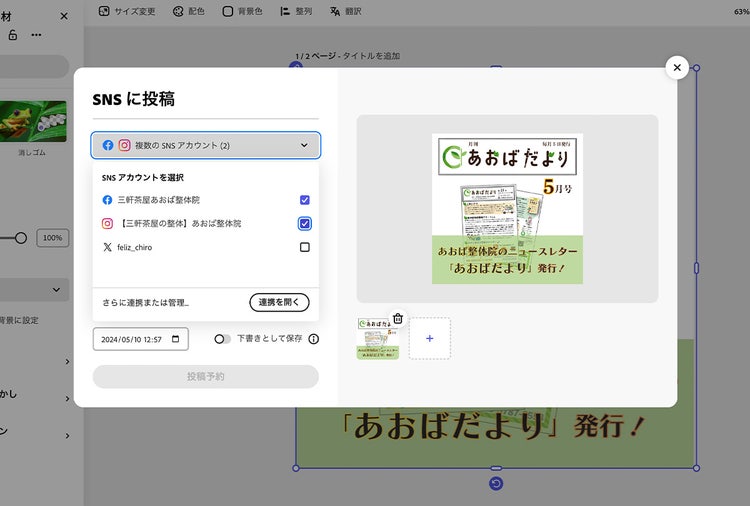750x506 pixels.
Task: Open the サイズ変更 resize tool
Action: [127, 11]
